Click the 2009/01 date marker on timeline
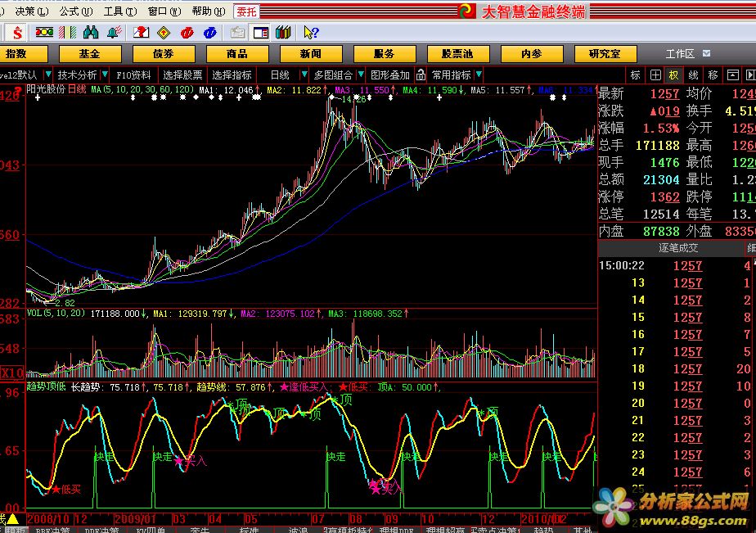The width and height of the screenshot is (756, 533). 135,519
